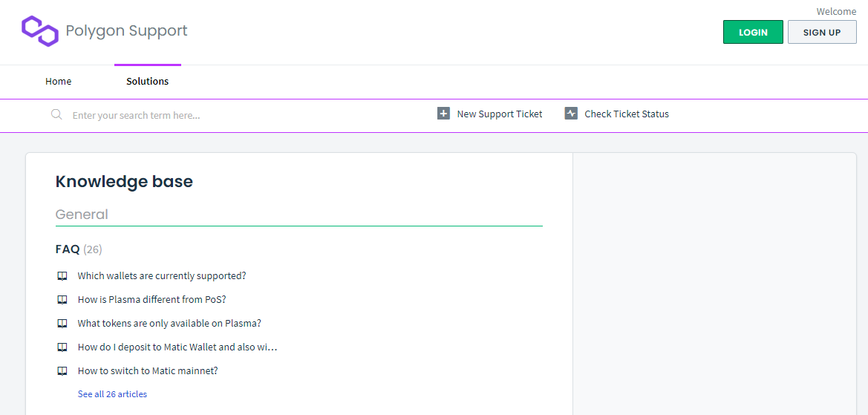Open the Home tab
This screenshot has width=868, height=415.
59,82
